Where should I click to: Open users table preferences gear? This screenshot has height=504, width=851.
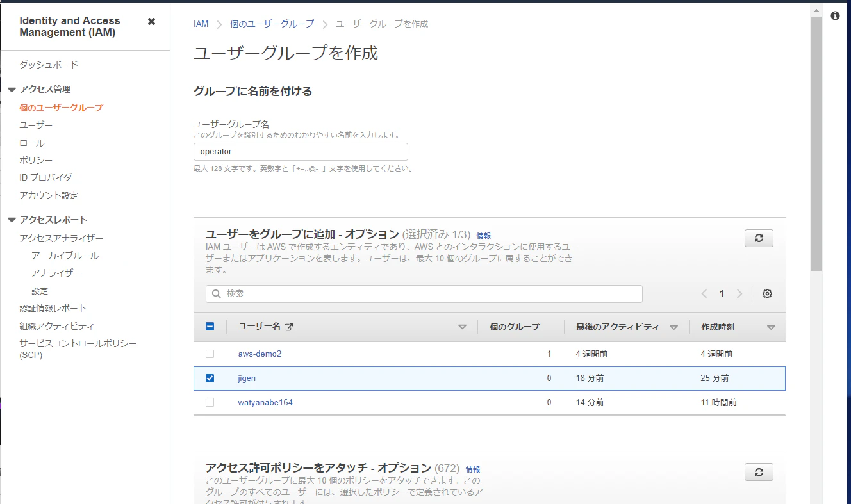pyautogui.click(x=767, y=294)
